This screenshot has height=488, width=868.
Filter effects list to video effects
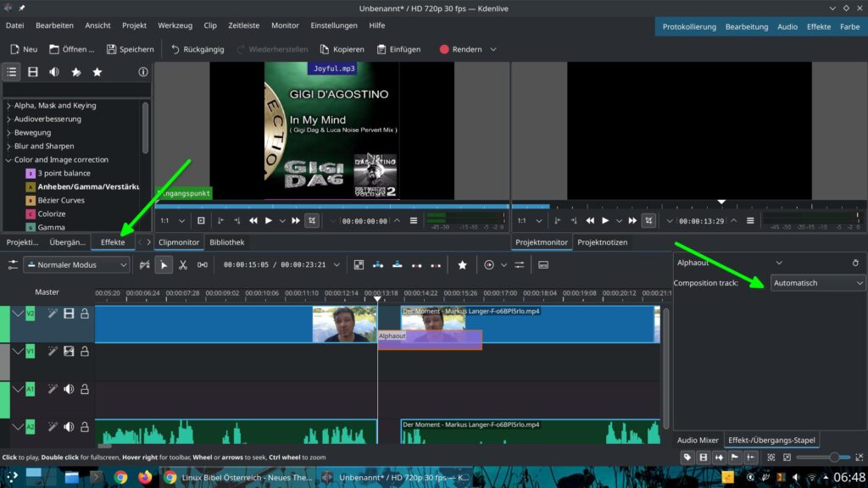coord(33,72)
